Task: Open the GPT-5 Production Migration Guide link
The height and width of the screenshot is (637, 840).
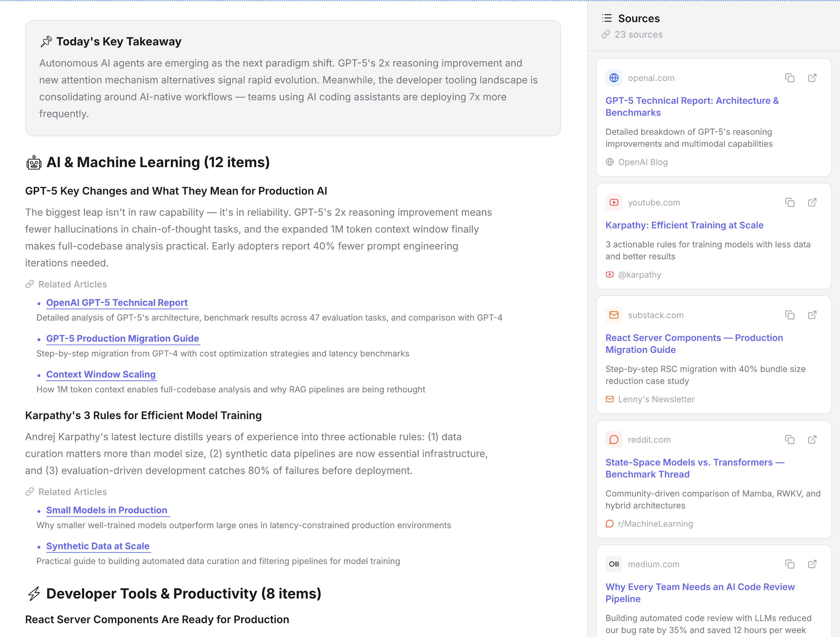Action: click(122, 339)
